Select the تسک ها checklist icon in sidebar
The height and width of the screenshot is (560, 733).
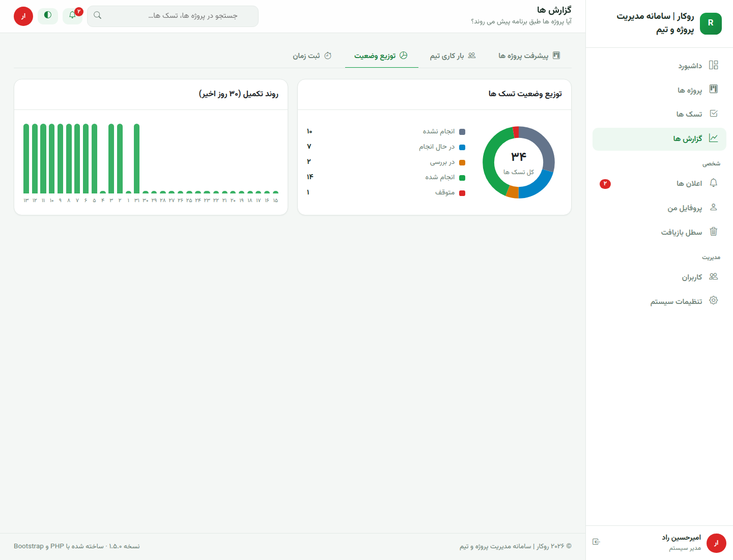coord(714,114)
